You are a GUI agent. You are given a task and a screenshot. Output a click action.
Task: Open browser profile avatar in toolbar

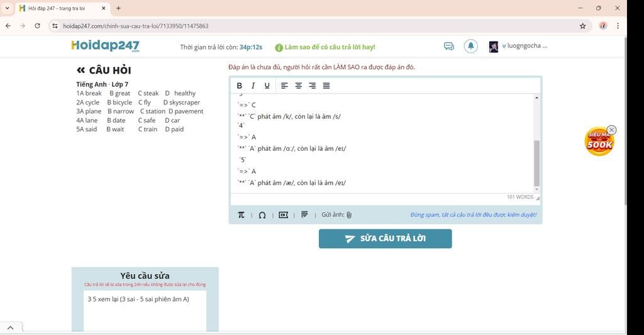tap(603, 26)
